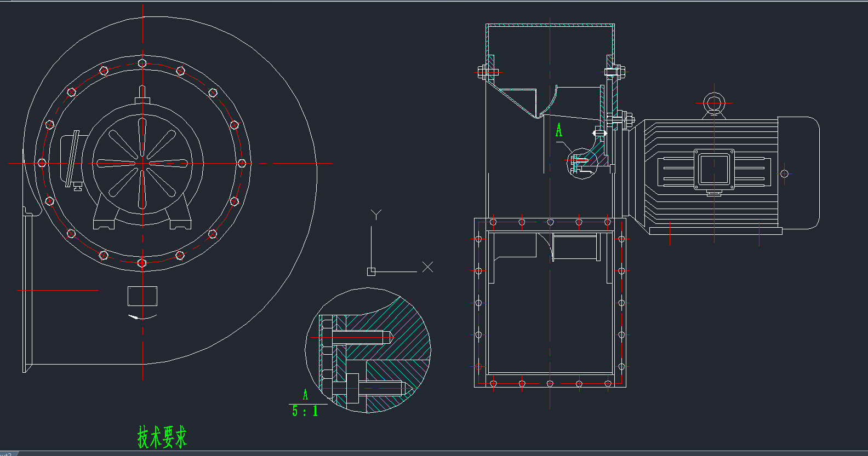Switch to the Layout2 tab at bottom-left
The height and width of the screenshot is (456, 868).
click(7, 453)
